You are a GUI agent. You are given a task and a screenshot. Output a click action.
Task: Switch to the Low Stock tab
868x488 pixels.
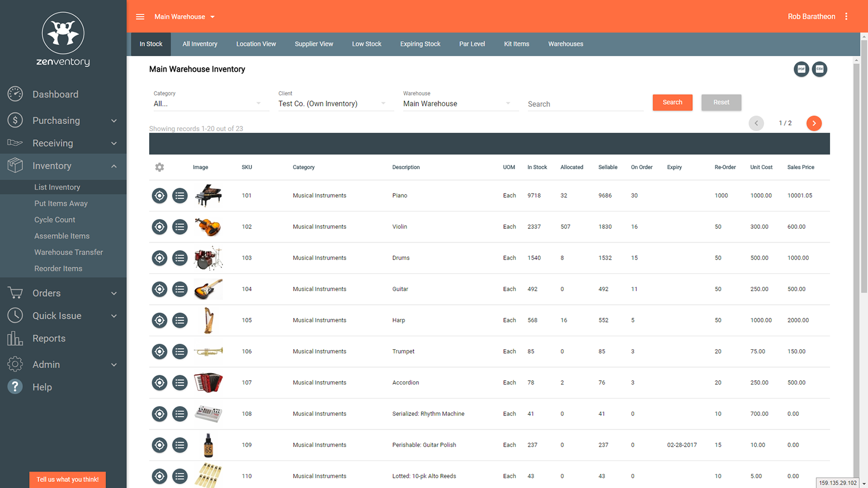(x=366, y=44)
